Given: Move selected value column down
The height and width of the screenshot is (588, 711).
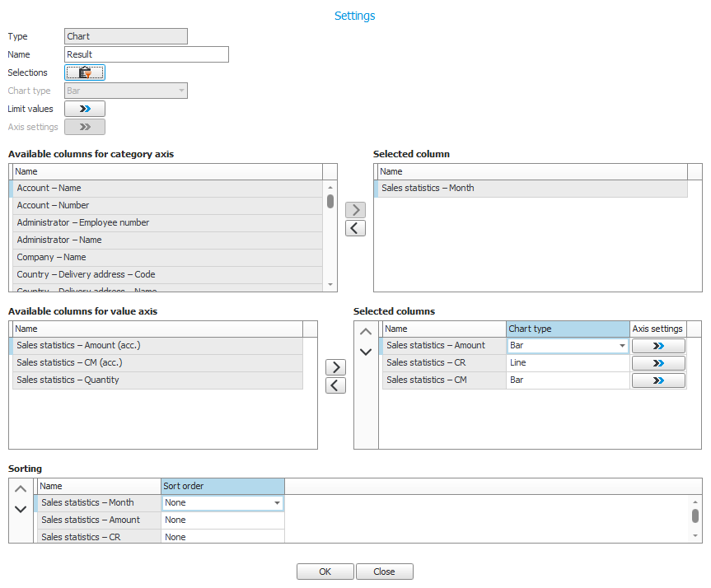Looking at the screenshot, I should [366, 352].
